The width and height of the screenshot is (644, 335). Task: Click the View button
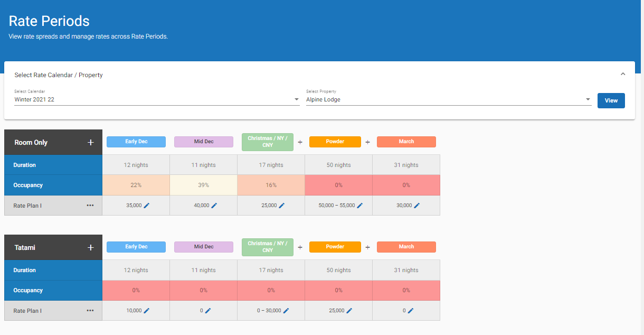click(611, 100)
